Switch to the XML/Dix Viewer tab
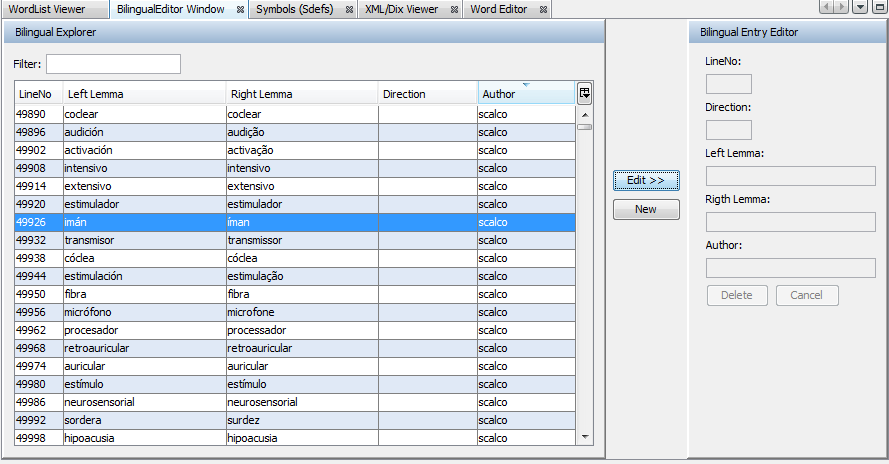Image resolution: width=889 pixels, height=464 pixels. click(401, 9)
